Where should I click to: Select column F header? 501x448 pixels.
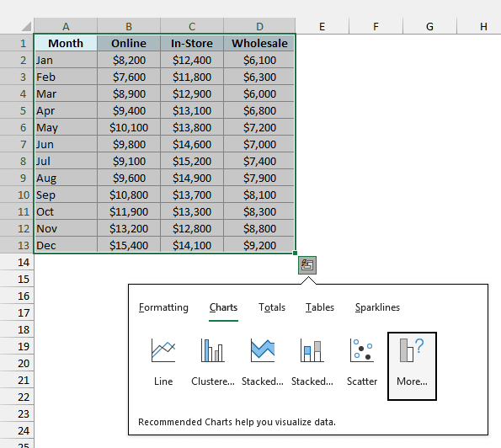pos(376,26)
